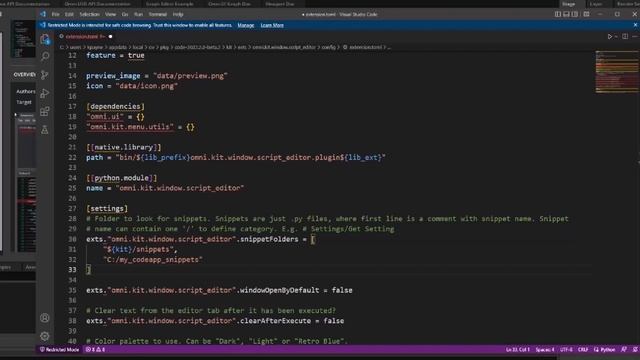The width and height of the screenshot is (640, 360).
Task: Click the Manage link in the banner
Action: [x=246, y=25]
